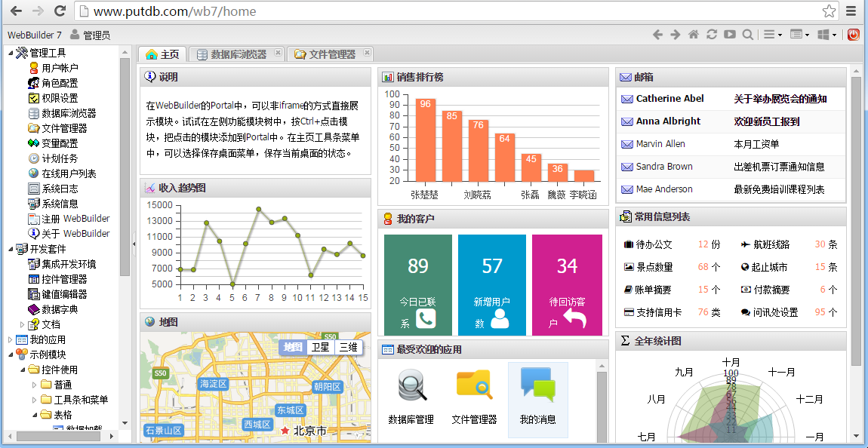Click the 新增用户数 customer tile

click(492, 285)
